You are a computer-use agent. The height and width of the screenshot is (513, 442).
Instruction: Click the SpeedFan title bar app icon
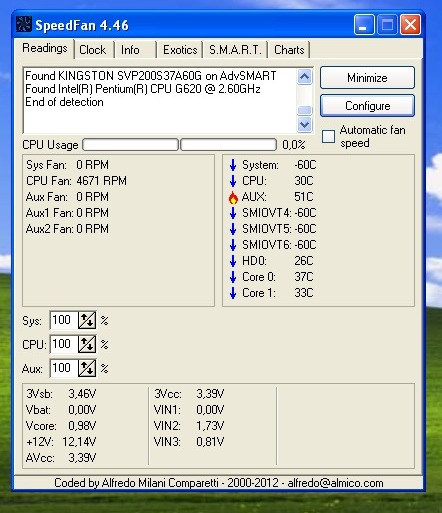point(24,25)
